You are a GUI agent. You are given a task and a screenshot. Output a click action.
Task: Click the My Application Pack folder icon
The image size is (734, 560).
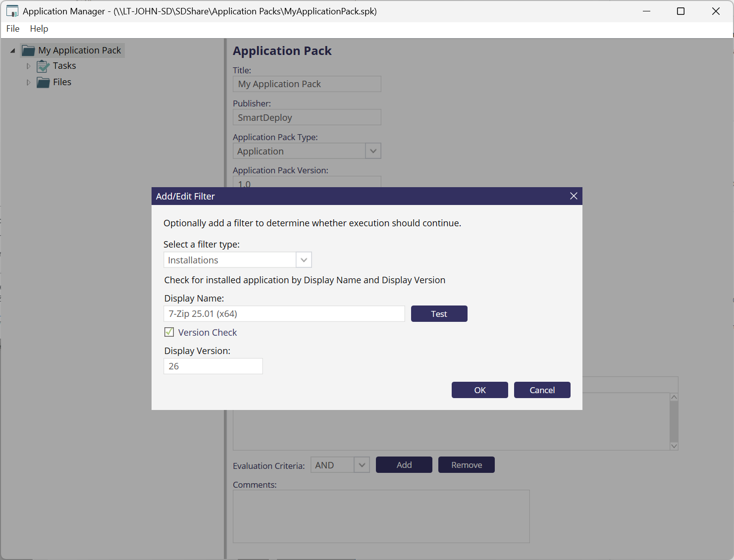(x=28, y=51)
